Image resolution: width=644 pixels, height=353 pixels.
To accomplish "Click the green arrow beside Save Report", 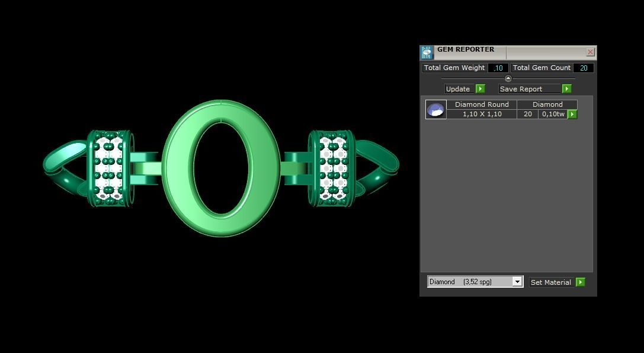I will [567, 89].
